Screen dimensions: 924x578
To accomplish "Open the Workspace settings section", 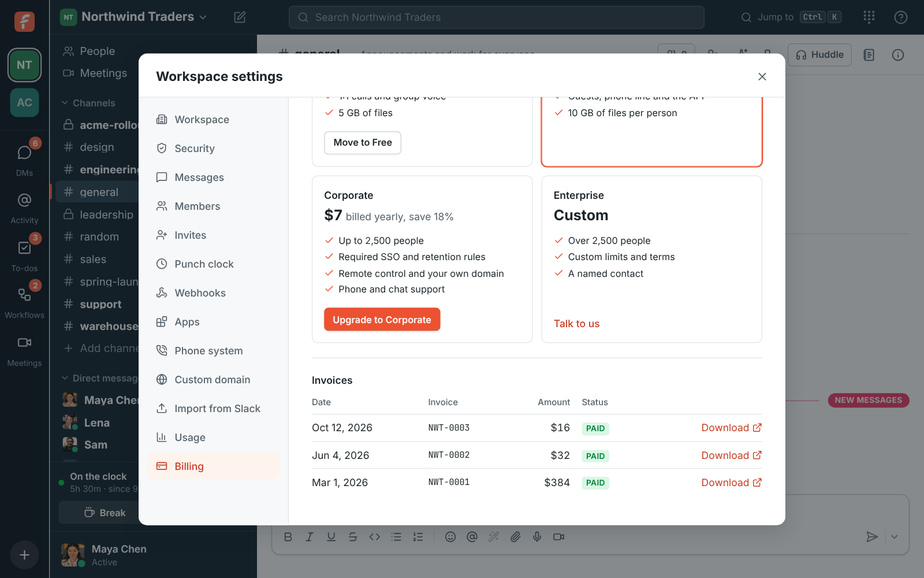I will coord(213,119).
